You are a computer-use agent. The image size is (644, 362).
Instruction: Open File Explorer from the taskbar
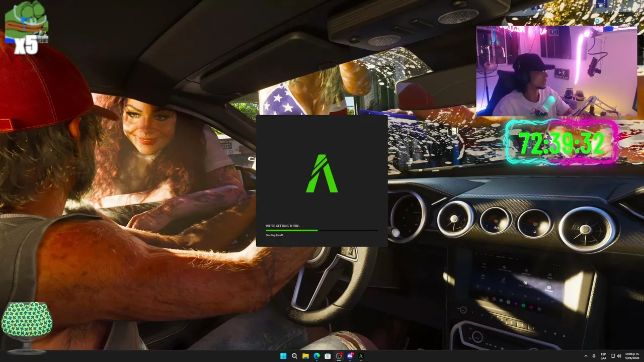coord(305,356)
